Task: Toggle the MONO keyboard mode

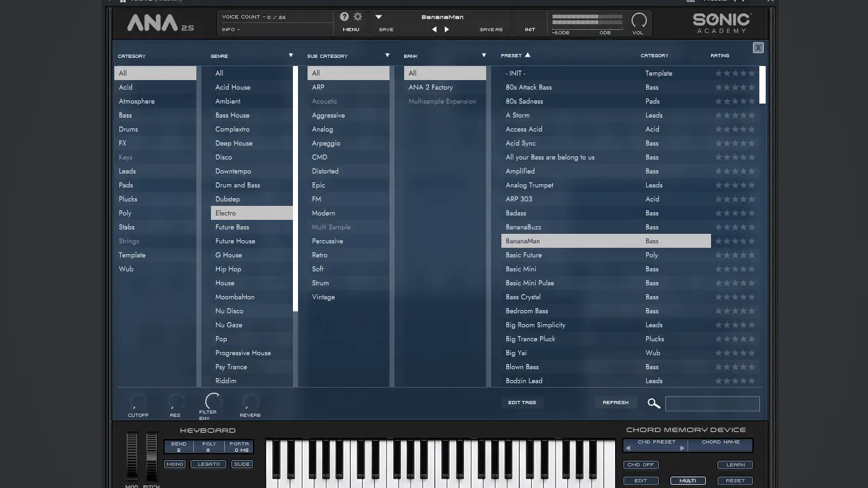Action: [x=175, y=464]
